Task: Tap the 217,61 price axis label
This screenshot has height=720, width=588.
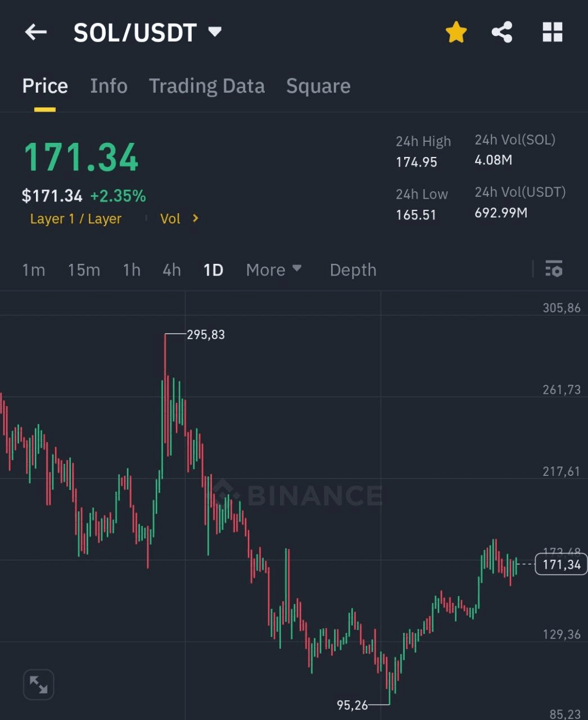Action: tap(562, 471)
